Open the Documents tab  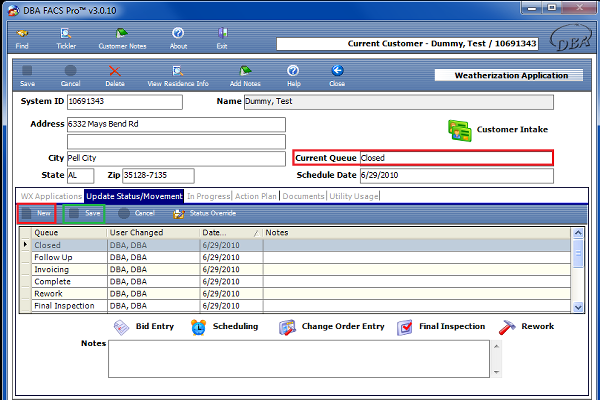click(303, 196)
